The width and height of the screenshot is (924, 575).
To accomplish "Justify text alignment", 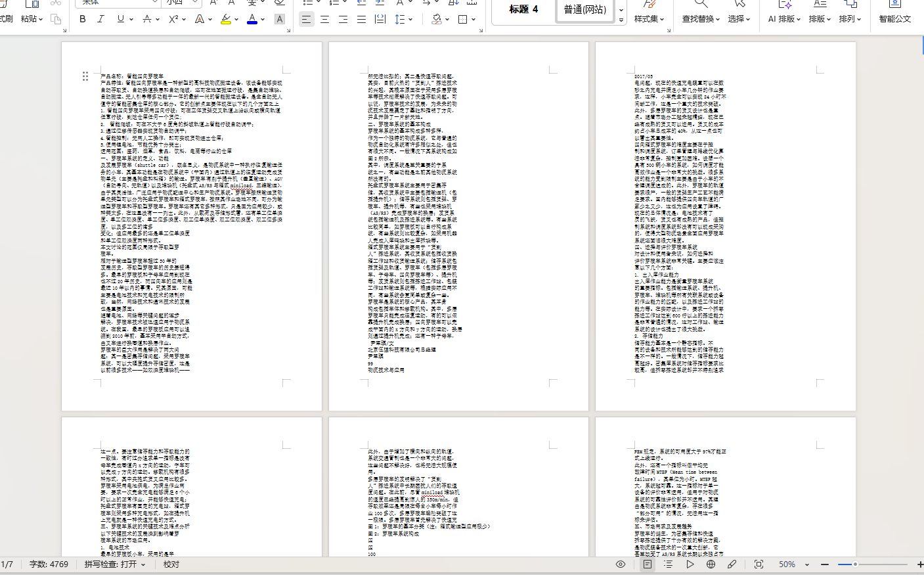I will (361, 19).
